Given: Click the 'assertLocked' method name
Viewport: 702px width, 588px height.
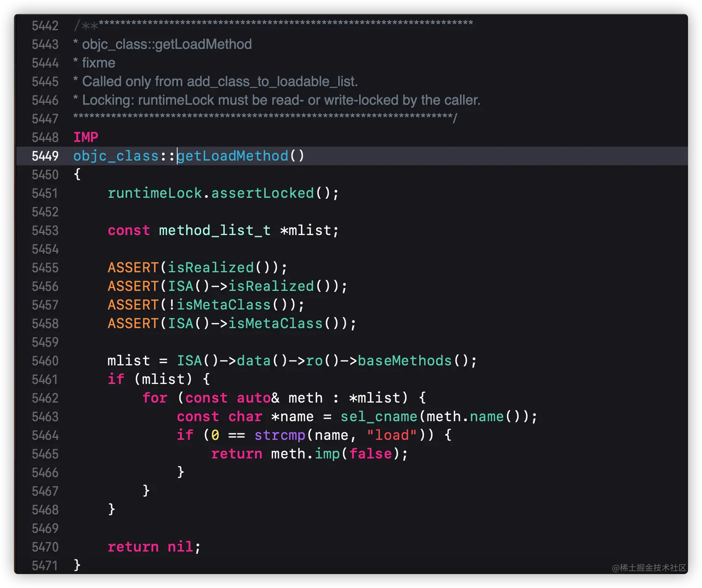Looking at the screenshot, I should pos(263,193).
